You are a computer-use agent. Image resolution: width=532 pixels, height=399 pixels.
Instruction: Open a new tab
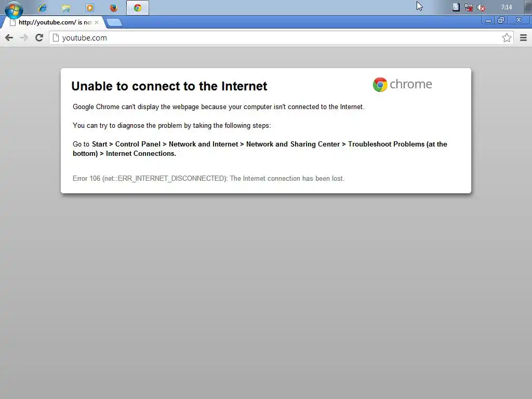(x=114, y=23)
